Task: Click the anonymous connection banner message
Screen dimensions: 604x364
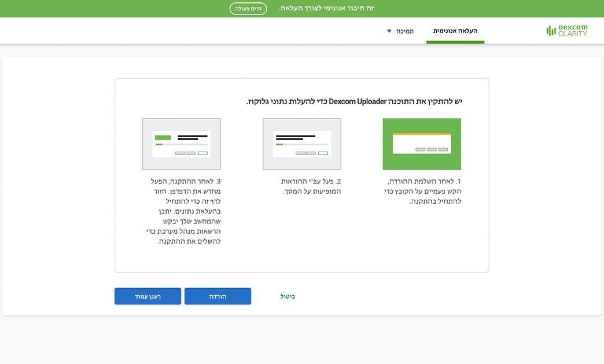Action: [326, 8]
